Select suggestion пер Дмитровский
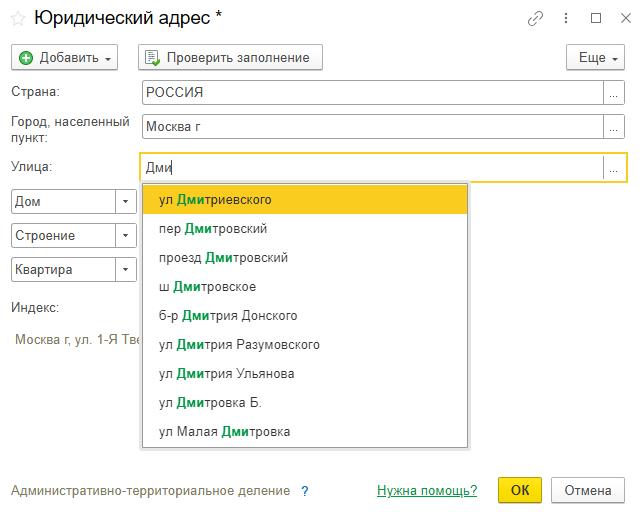The image size is (643, 515). click(x=305, y=229)
